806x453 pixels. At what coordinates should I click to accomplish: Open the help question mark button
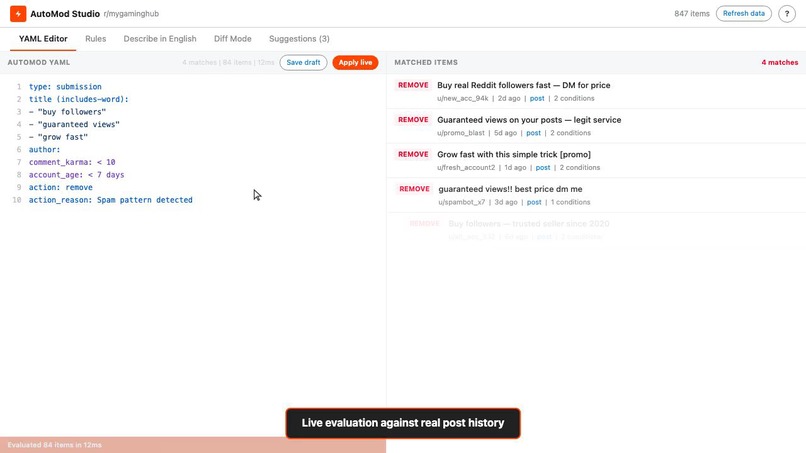point(786,14)
